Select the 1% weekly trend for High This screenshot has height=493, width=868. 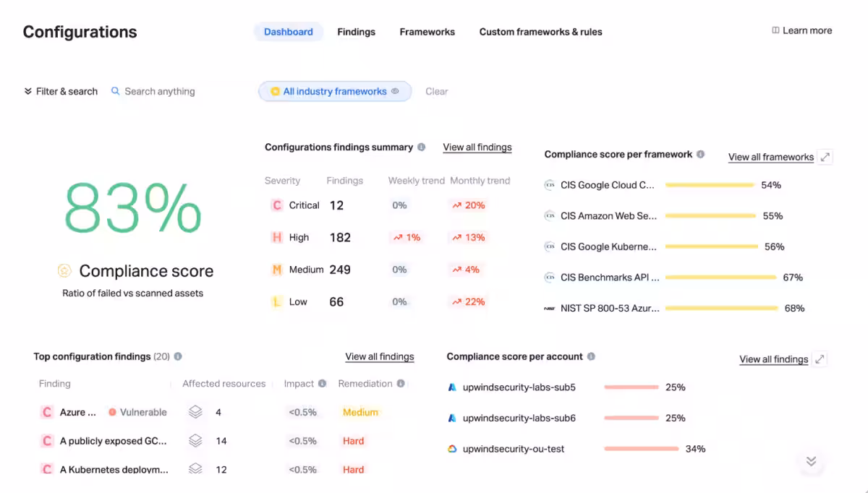tap(407, 237)
